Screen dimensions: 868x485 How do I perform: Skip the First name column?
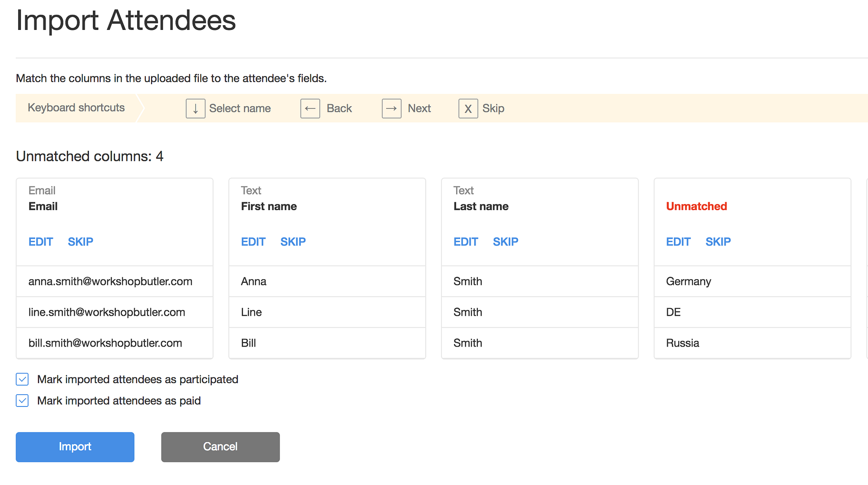coord(293,242)
